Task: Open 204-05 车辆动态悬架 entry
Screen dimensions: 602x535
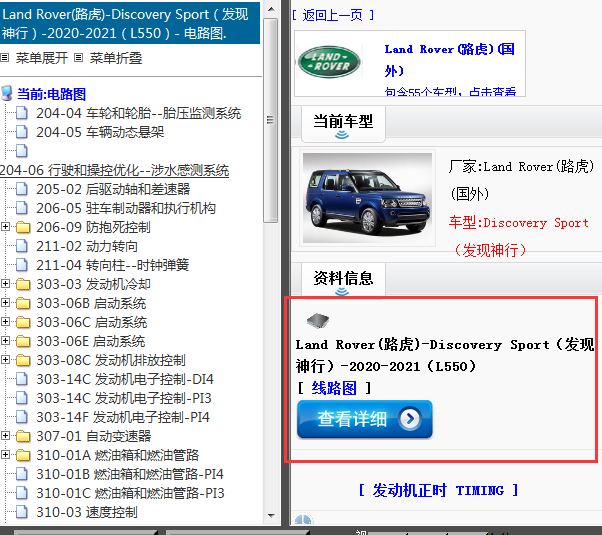Action: point(100,132)
